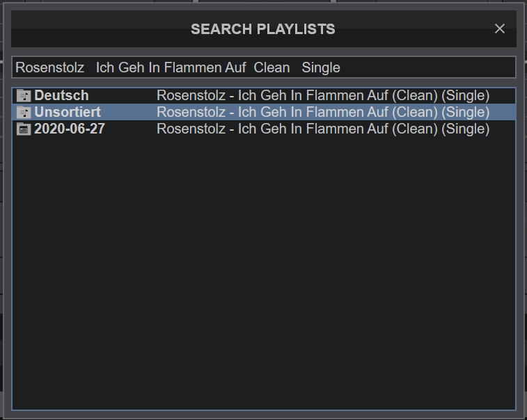Click the empty area below the results list

point(264,272)
